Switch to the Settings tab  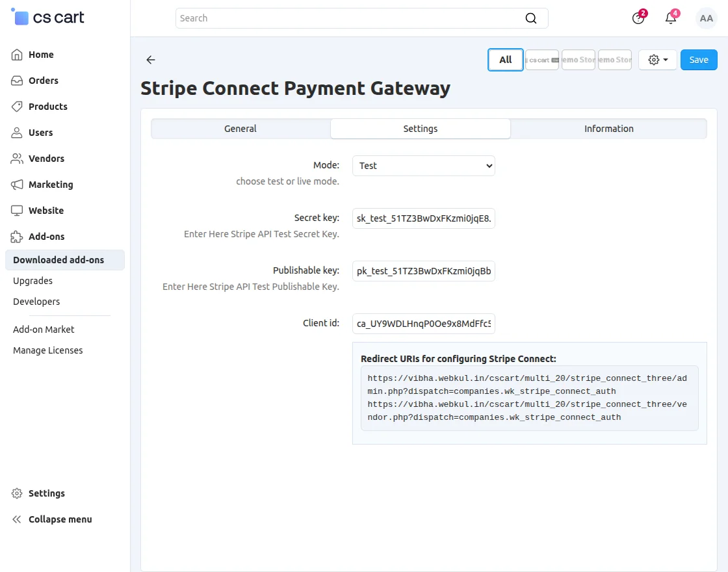(x=420, y=129)
